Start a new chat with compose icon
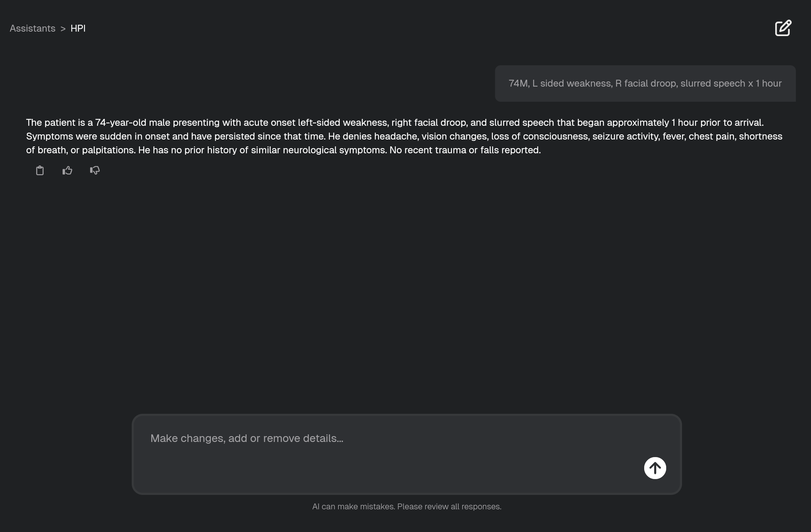This screenshot has width=811, height=532. coord(783,28)
